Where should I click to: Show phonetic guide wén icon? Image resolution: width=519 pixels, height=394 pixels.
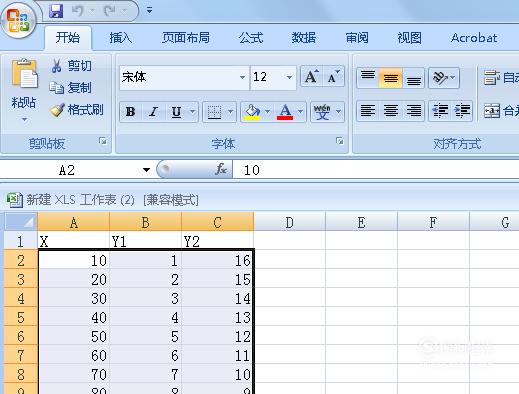pos(322,112)
